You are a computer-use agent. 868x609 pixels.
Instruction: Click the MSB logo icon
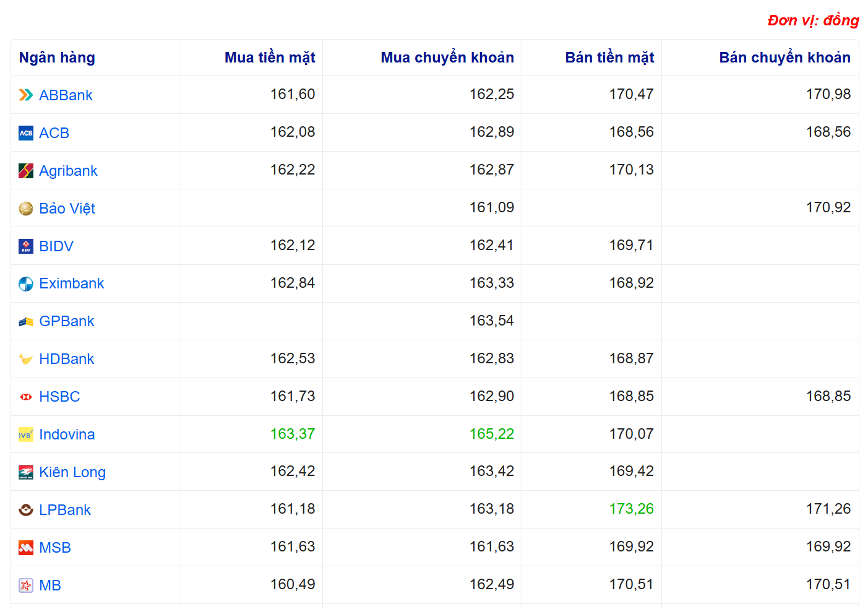point(26,548)
